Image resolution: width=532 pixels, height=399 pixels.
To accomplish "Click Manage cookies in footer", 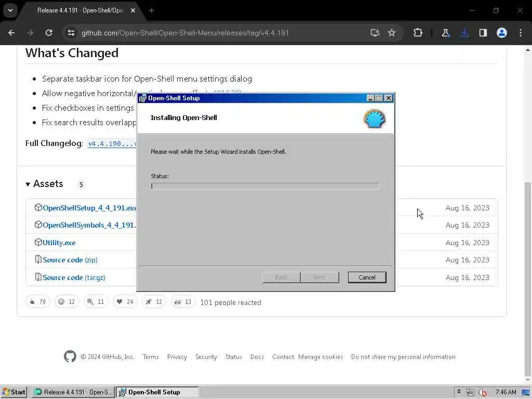I will click(x=320, y=357).
